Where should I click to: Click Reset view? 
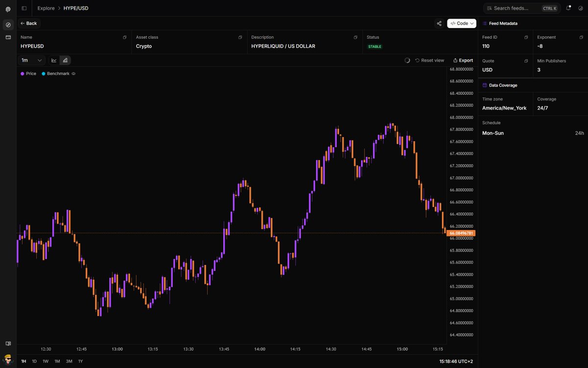pyautogui.click(x=429, y=60)
